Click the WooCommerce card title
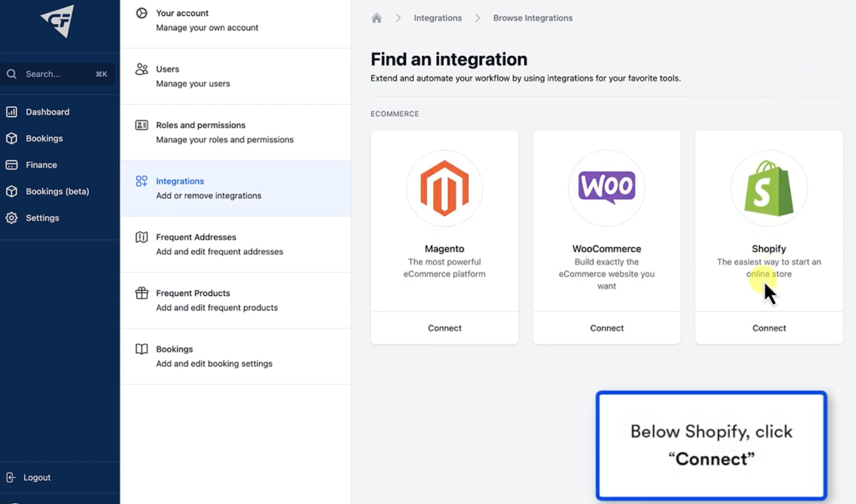Viewport: 856px width, 504px height. [x=607, y=249]
